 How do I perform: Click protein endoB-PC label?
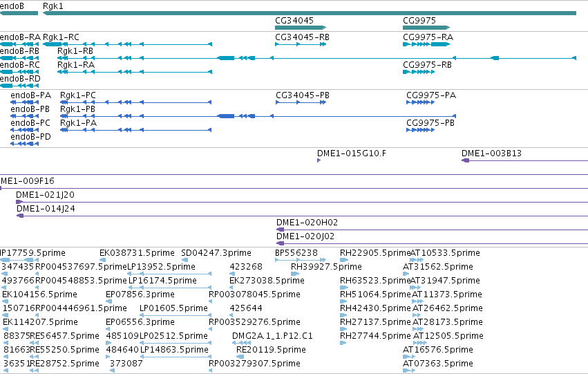tap(30, 123)
